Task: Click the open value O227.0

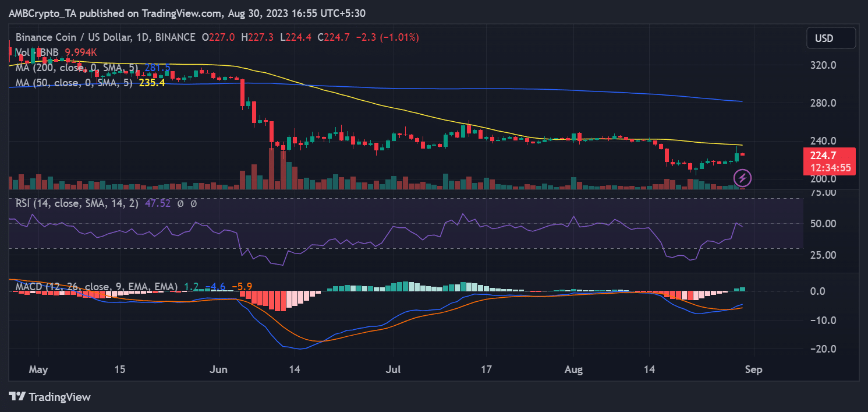Action: (x=218, y=37)
